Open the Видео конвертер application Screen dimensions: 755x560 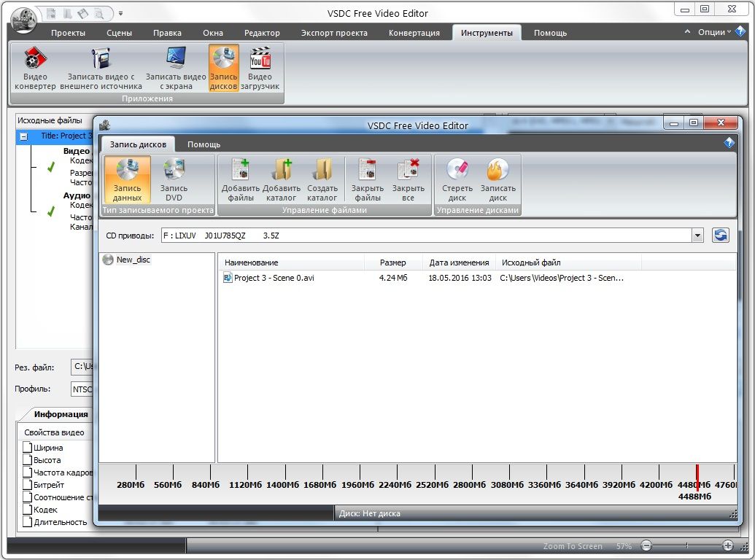35,69
